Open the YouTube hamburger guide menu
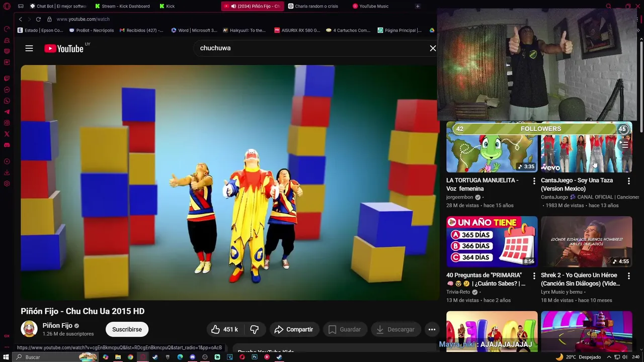Screen dimensions: 644x362 click(x=29, y=48)
